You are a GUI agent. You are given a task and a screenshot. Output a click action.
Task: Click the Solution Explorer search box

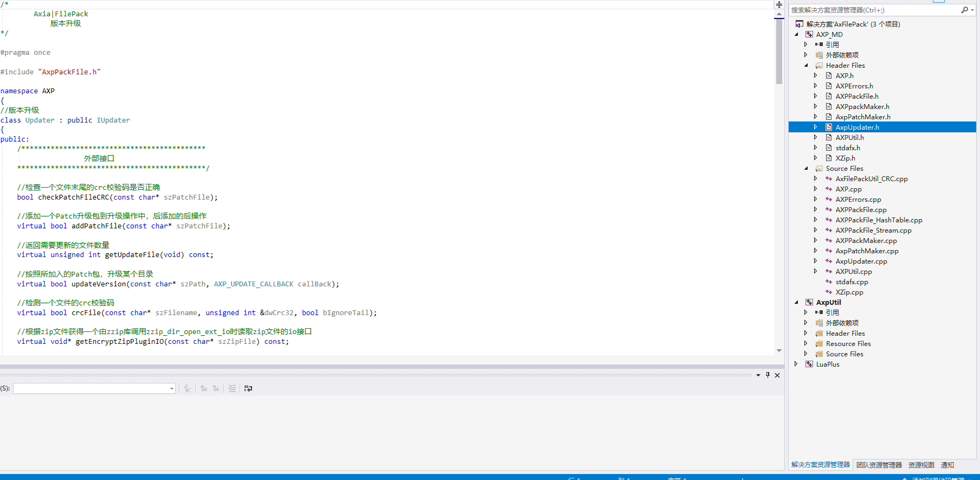(873, 10)
